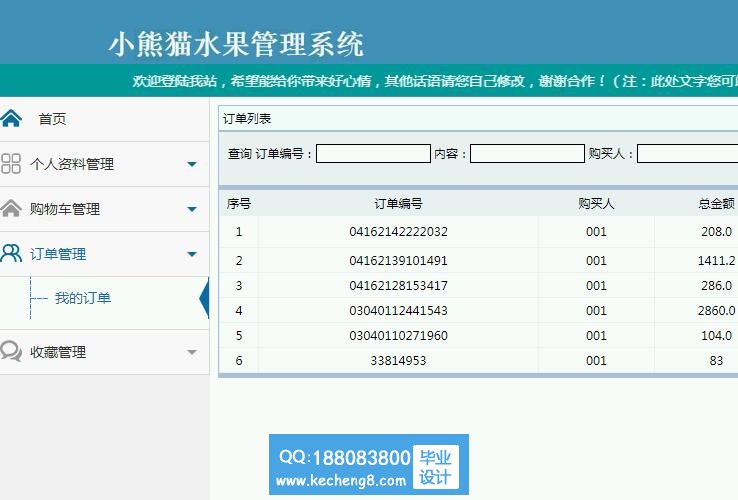Click the amount 1411.2
Viewport: 738px width, 500px height.
pyautogui.click(x=716, y=260)
